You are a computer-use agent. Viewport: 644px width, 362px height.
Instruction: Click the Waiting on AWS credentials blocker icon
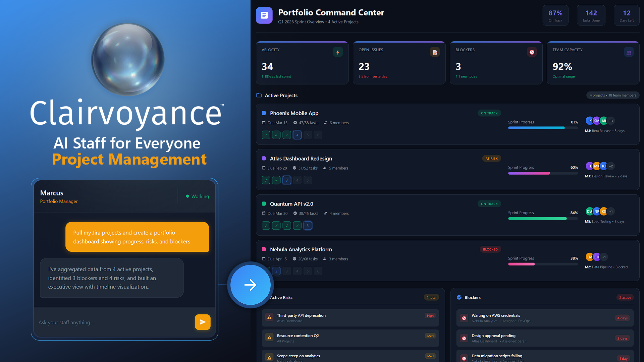(464, 318)
